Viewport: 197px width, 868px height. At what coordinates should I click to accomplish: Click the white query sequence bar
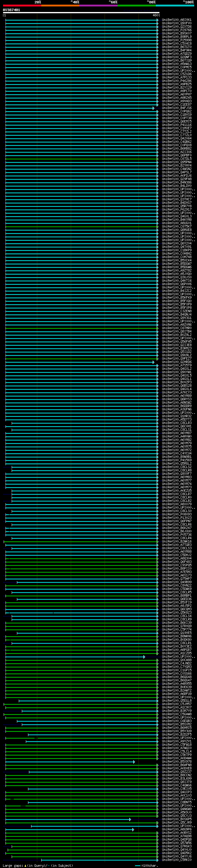[x=81, y=12]
